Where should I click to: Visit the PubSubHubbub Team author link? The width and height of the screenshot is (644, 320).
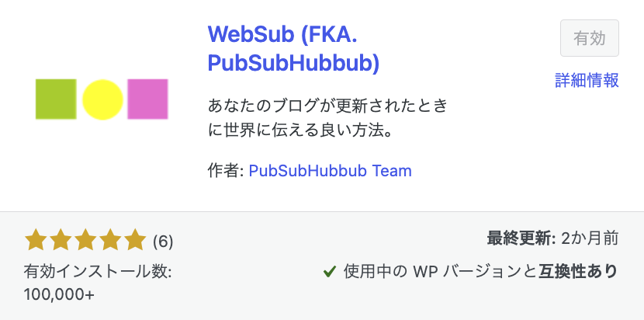[x=331, y=171]
